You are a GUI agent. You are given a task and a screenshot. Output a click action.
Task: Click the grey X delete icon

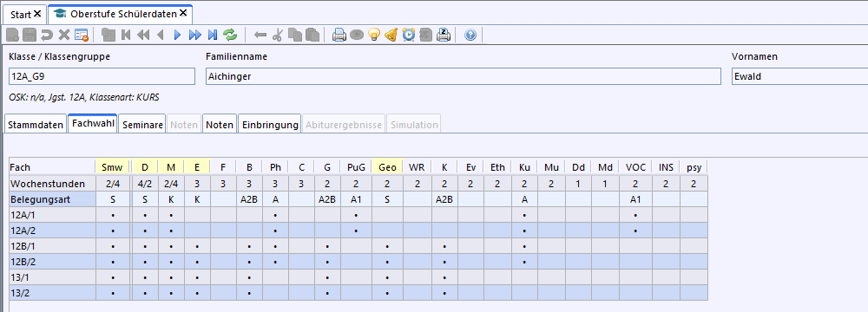64,35
